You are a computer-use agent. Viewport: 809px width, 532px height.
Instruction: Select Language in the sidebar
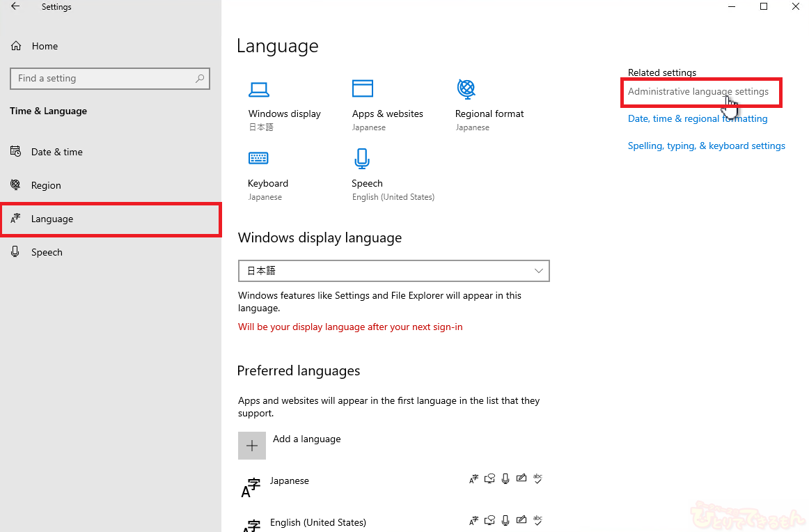52,219
